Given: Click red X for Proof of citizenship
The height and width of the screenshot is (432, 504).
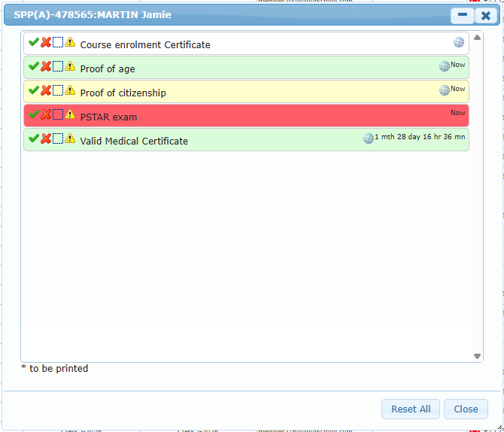Looking at the screenshot, I should coord(46,90).
